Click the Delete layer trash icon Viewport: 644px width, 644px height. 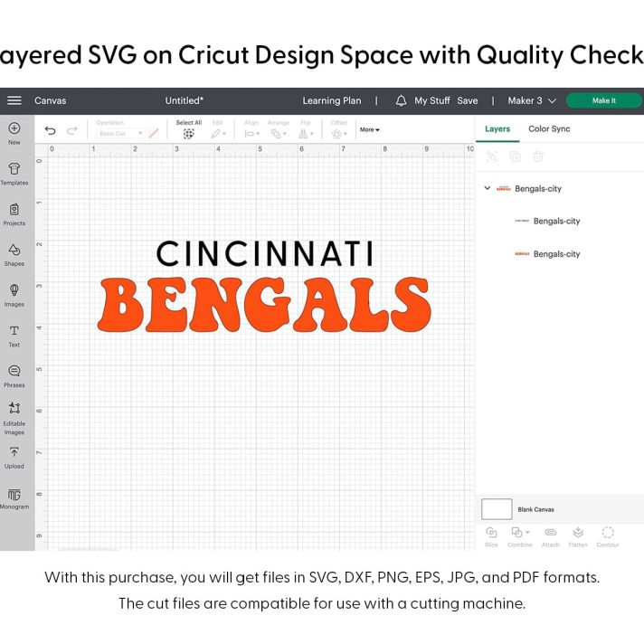point(538,156)
